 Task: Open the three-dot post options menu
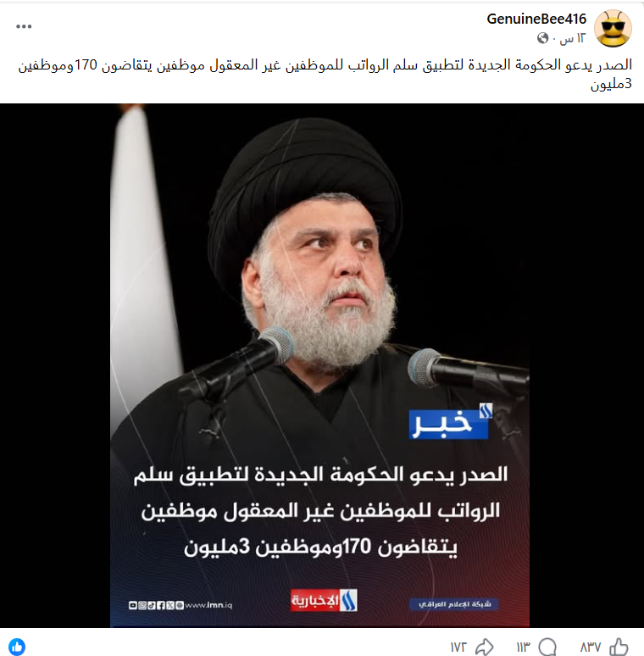[24, 26]
